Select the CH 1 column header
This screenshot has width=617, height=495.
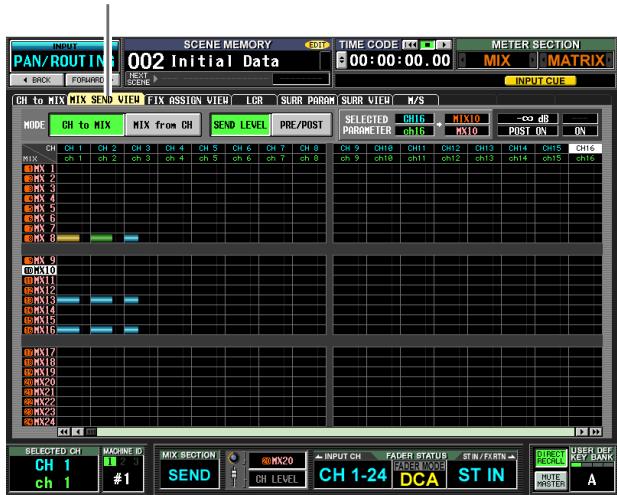(74, 148)
